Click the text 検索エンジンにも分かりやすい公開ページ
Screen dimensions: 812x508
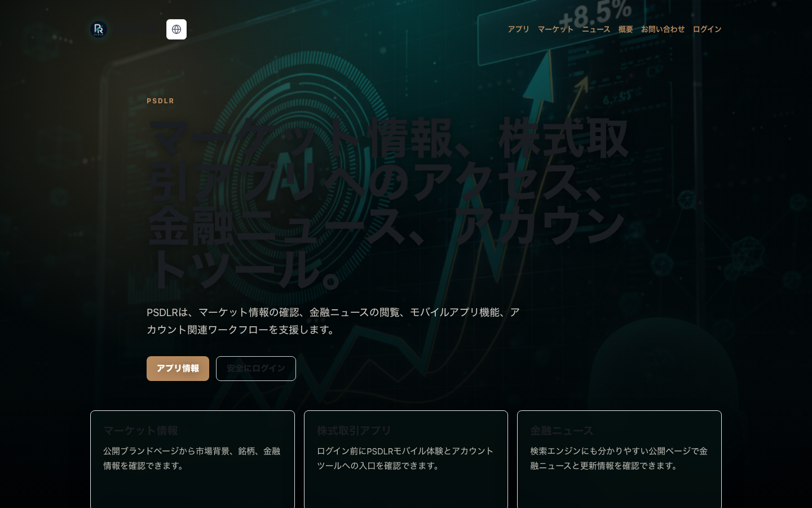coord(619,458)
